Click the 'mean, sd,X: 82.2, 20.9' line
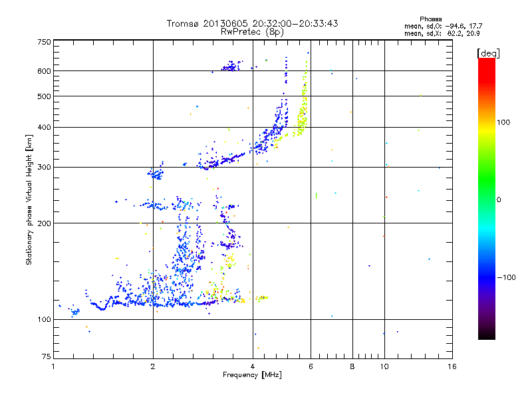The height and width of the screenshot is (399, 532). 442,33
